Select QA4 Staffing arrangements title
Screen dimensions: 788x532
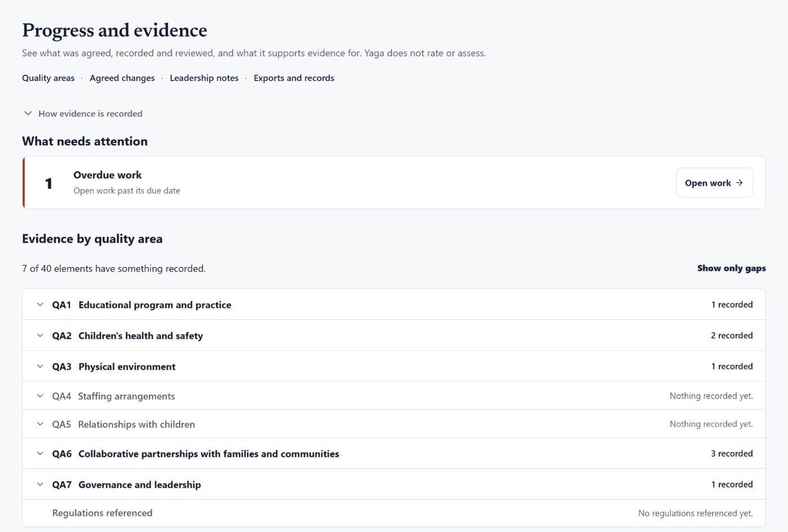127,396
